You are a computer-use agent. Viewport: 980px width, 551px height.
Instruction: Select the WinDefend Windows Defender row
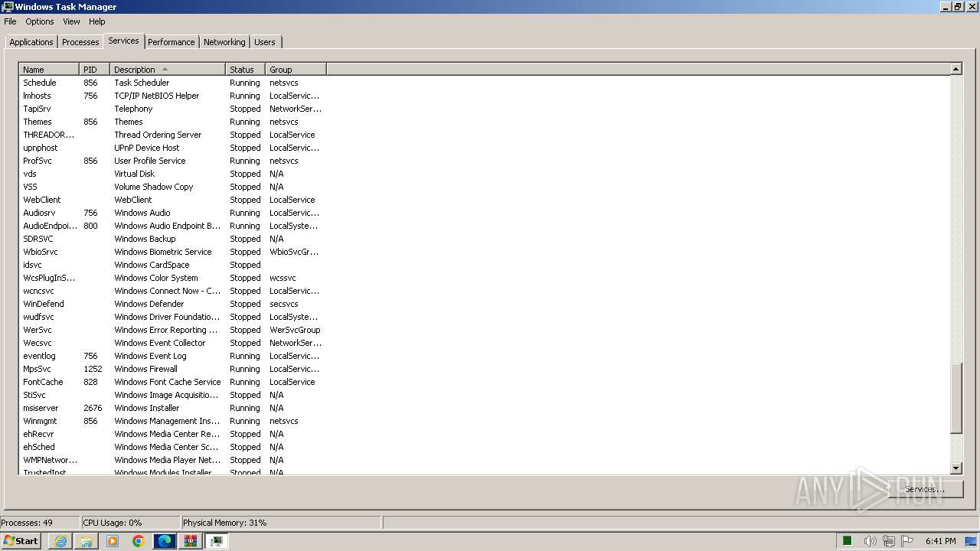(173, 304)
